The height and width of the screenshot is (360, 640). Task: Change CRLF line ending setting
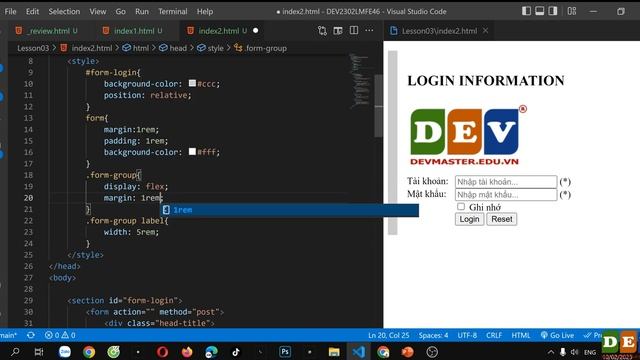pyautogui.click(x=494, y=335)
